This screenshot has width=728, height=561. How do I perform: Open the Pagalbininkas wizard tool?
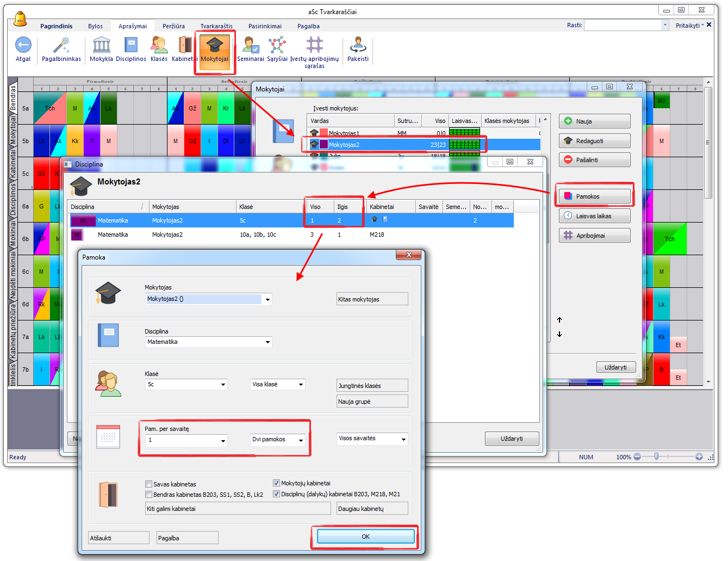click(x=61, y=45)
